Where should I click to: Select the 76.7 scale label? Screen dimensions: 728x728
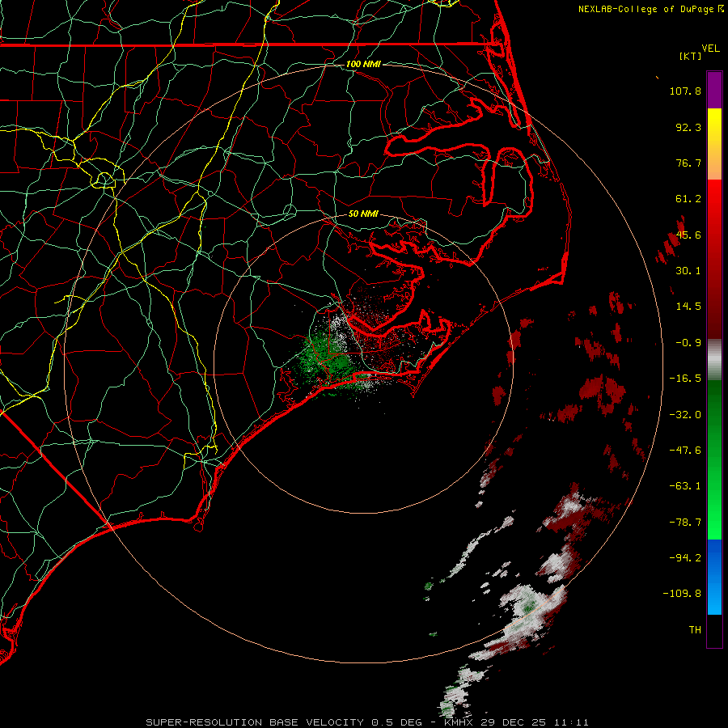pyautogui.click(x=688, y=163)
